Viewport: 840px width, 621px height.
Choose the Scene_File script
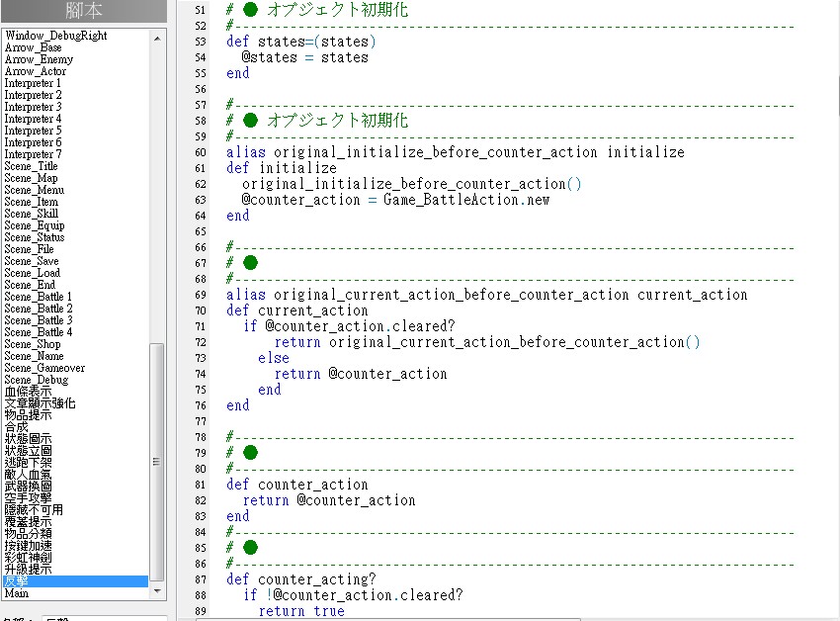coord(30,249)
